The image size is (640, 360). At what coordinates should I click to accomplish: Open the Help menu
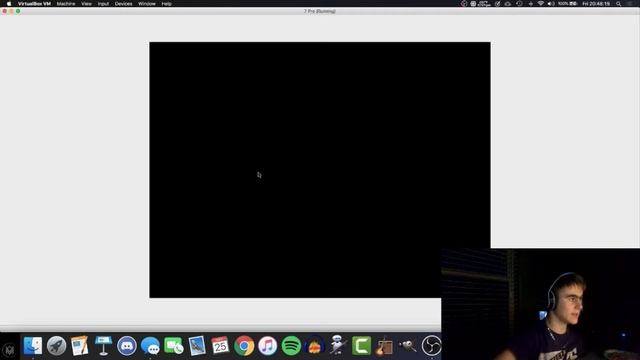[x=167, y=4]
